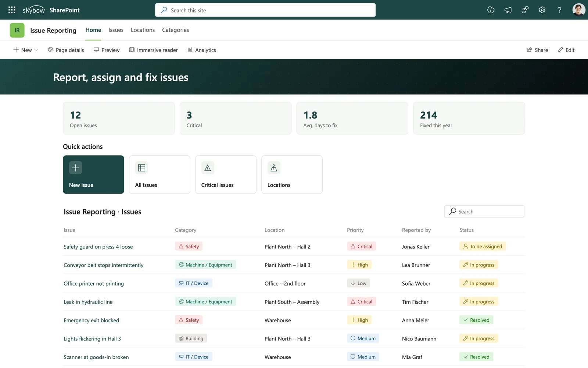The image size is (588, 368).
Task: Click the To be assigned status badge
Action: pyautogui.click(x=483, y=247)
